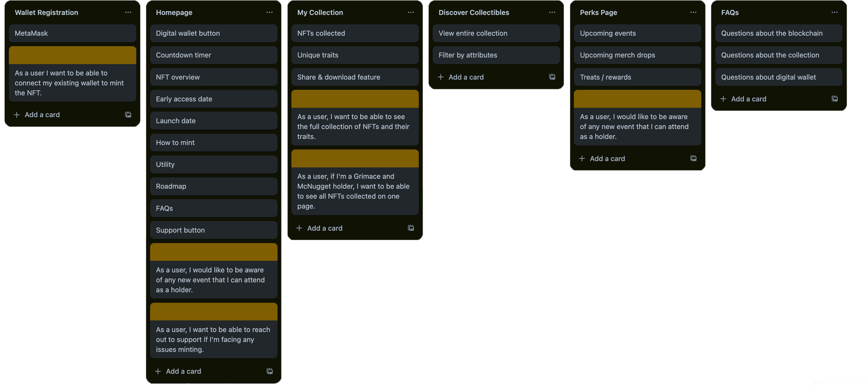Image resolution: width=868 pixels, height=392 pixels.
Task: Create from template icon in FAQs list
Action: [835, 99]
